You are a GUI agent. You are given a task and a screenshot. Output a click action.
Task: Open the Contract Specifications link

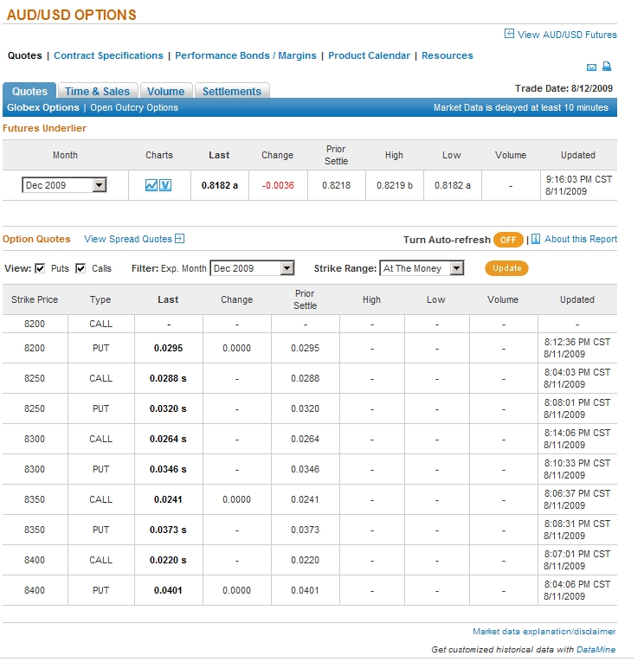108,55
